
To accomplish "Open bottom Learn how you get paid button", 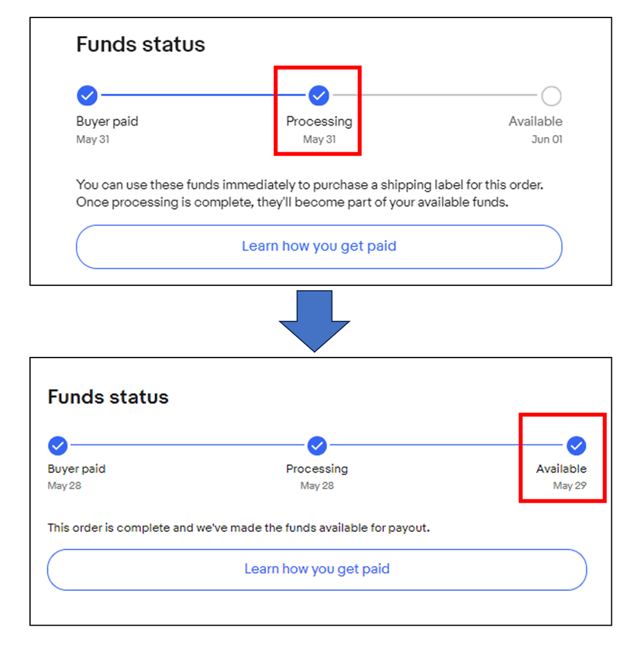I will click(317, 569).
